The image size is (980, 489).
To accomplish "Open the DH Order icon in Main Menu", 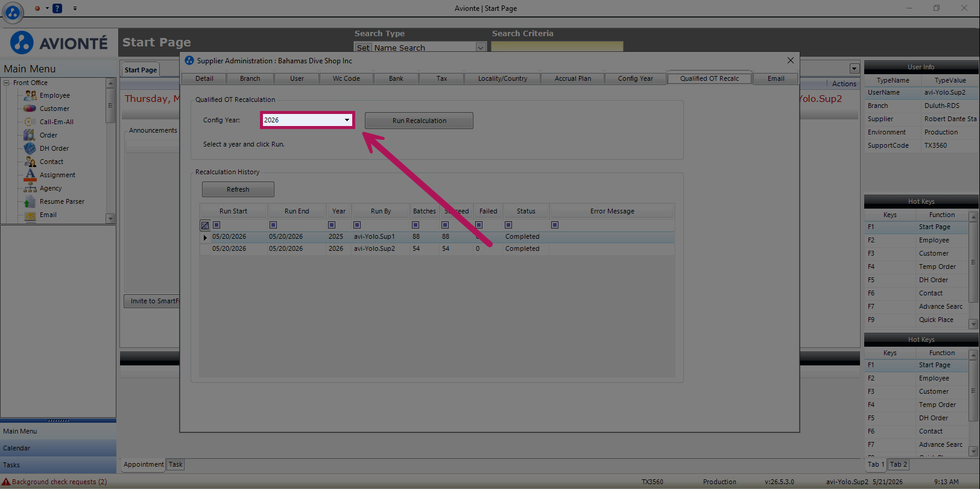I will (30, 148).
